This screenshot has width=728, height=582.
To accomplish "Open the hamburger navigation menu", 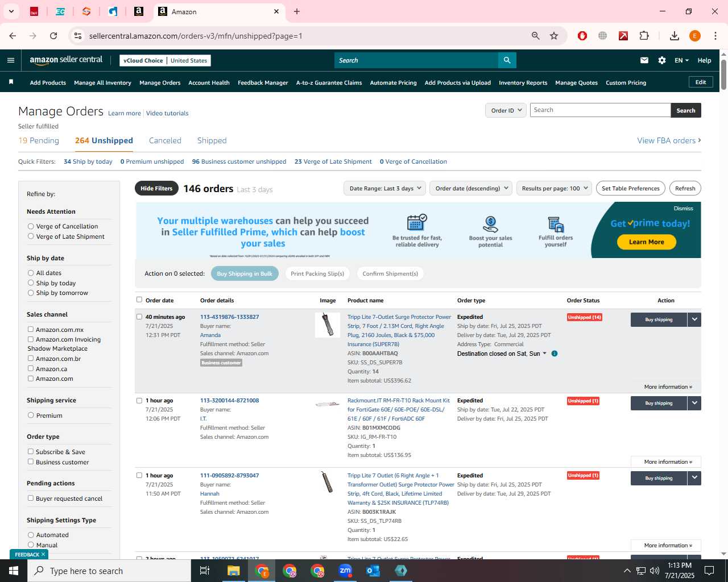I will click(11, 60).
